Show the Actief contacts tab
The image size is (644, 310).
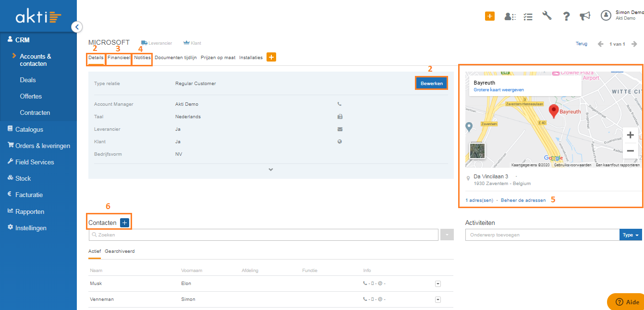(x=95, y=251)
